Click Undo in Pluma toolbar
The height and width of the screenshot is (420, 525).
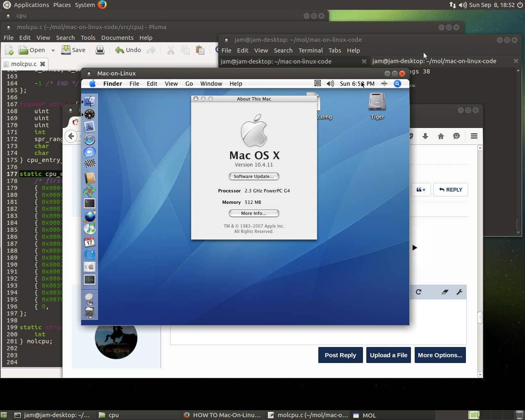(x=128, y=50)
